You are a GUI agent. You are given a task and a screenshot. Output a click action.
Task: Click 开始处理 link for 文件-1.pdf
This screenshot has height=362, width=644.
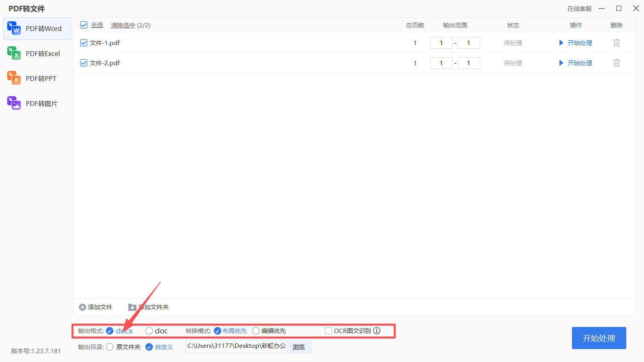pos(580,43)
